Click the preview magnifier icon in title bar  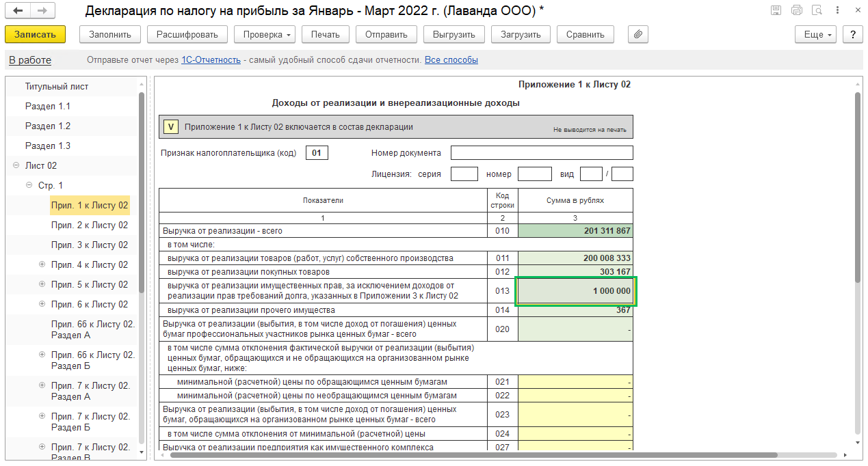(817, 10)
